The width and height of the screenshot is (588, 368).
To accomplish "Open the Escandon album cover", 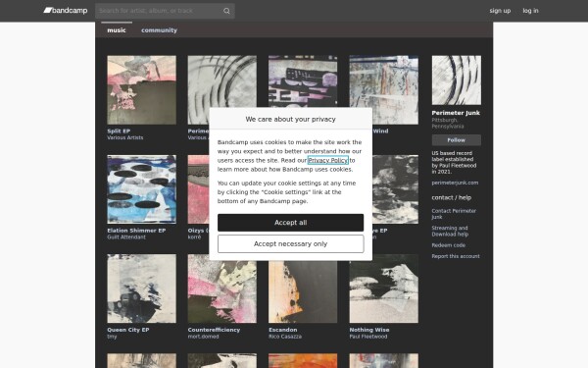I will point(303,291).
